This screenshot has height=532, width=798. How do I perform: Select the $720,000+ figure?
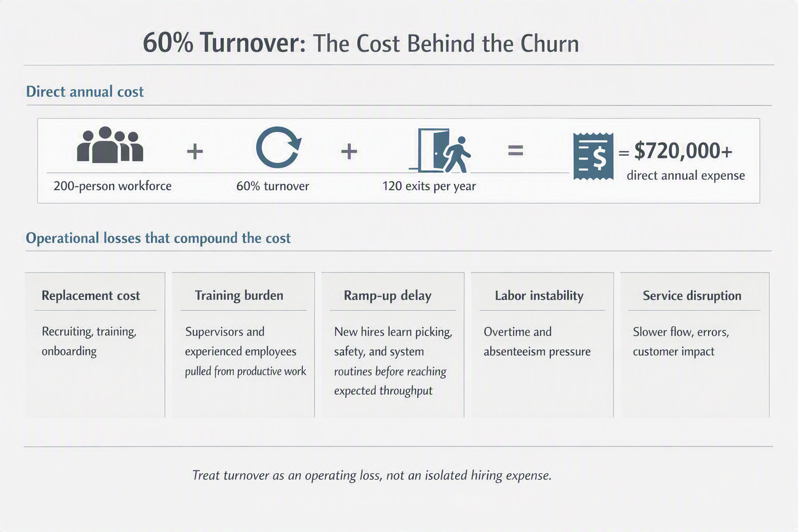[683, 151]
